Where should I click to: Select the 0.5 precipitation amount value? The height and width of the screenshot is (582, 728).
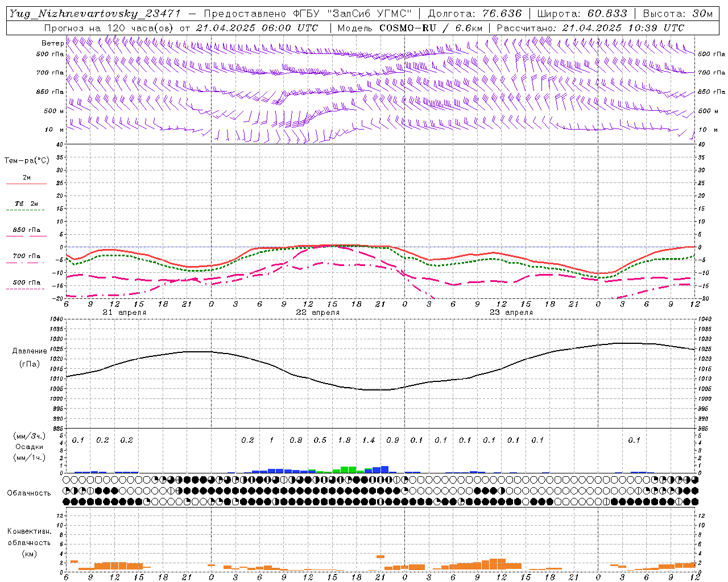320,440
